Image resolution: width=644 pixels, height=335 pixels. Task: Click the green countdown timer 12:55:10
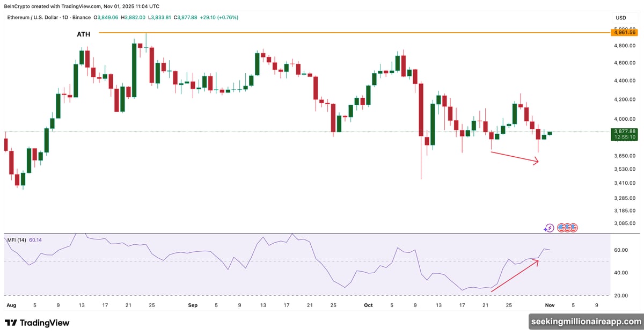tap(624, 137)
